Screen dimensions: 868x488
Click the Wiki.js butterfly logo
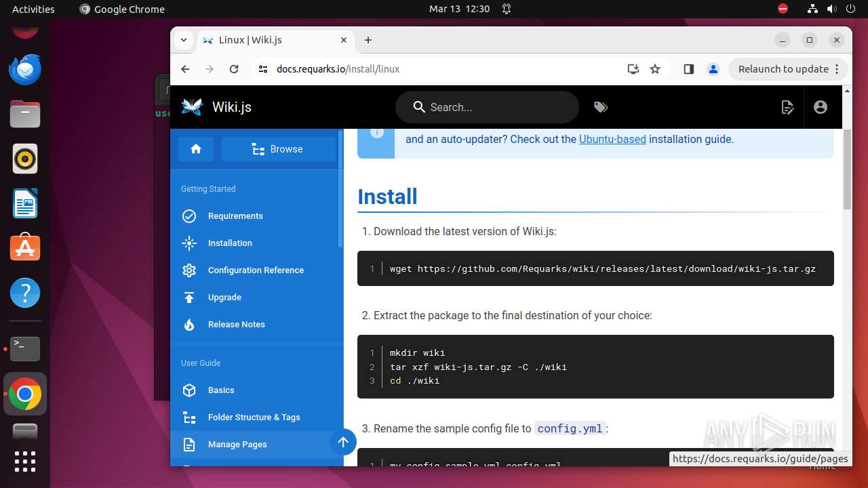(192, 107)
